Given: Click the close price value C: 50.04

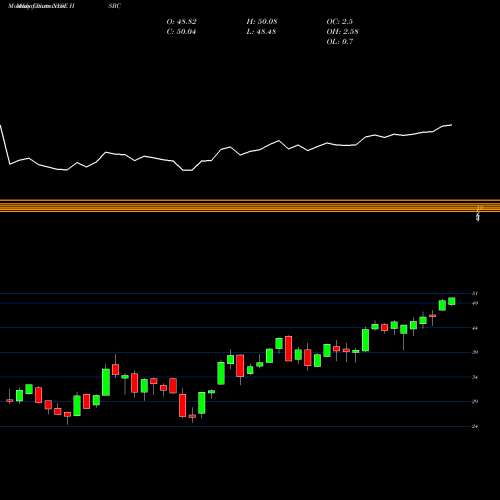Looking at the screenshot, I should [x=181, y=32].
